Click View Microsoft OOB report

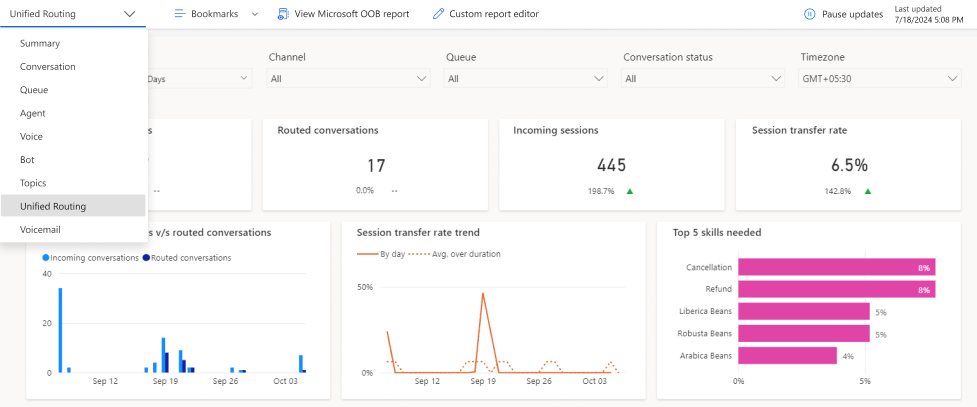click(x=343, y=14)
